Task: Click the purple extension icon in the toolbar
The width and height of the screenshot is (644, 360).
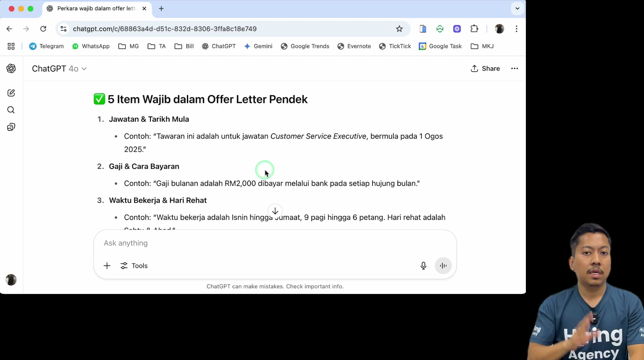Action: coord(457,29)
